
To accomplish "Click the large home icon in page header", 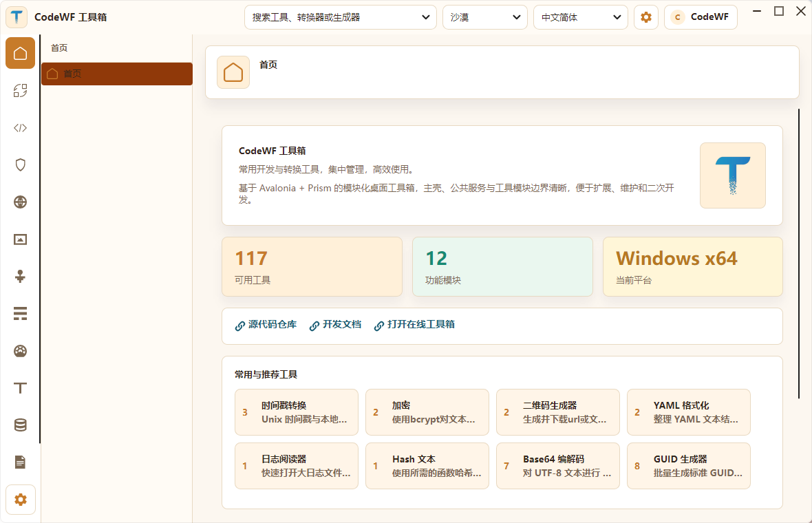I will pos(233,72).
